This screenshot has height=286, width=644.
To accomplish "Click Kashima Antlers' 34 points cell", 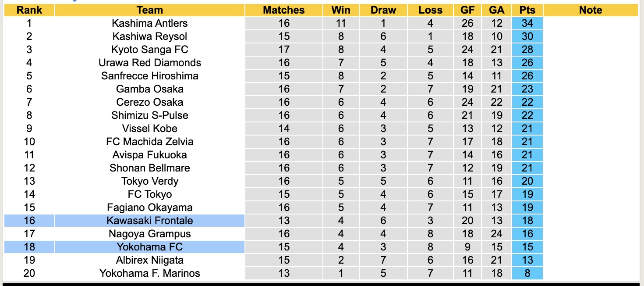I will pos(527,23).
